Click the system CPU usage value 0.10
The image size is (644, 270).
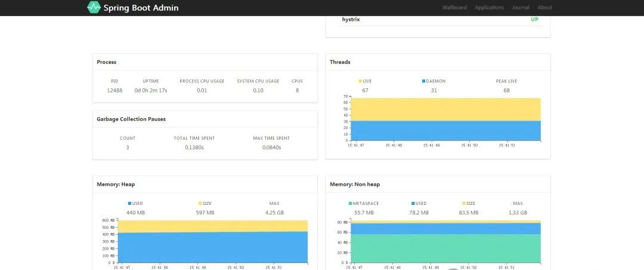click(x=258, y=91)
